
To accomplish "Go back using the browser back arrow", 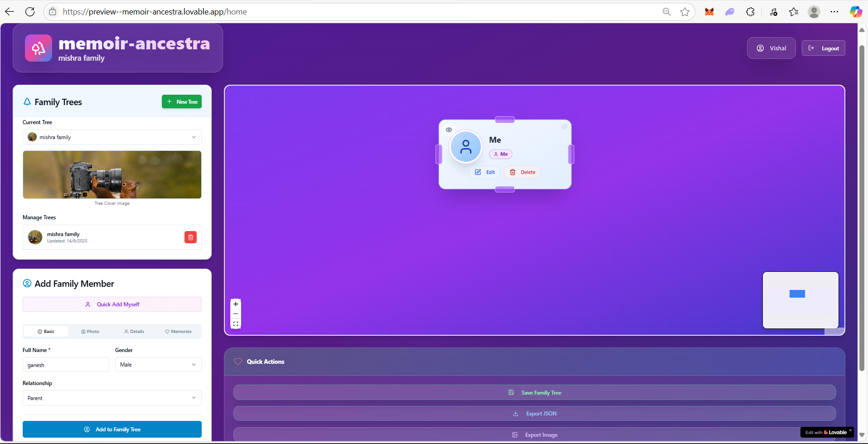I will pos(10,12).
